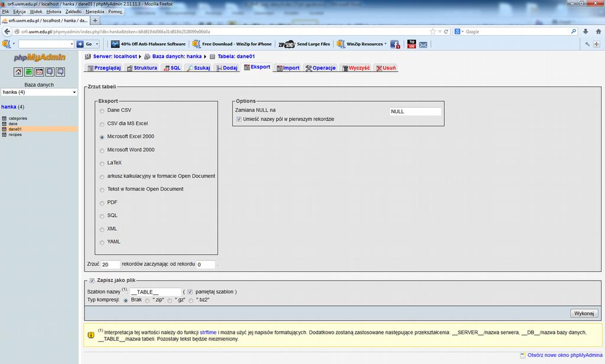Click the wrench settings icon in toolbar
This screenshot has height=364, width=605.
coord(587,44)
